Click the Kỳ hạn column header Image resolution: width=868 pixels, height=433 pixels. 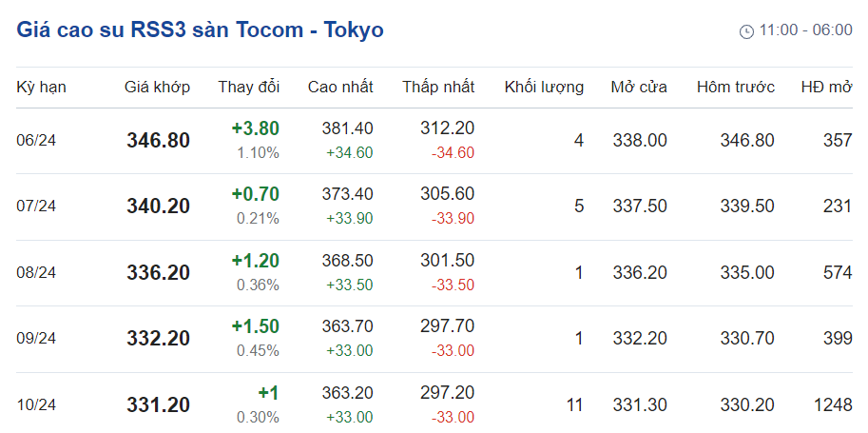pyautogui.click(x=41, y=88)
